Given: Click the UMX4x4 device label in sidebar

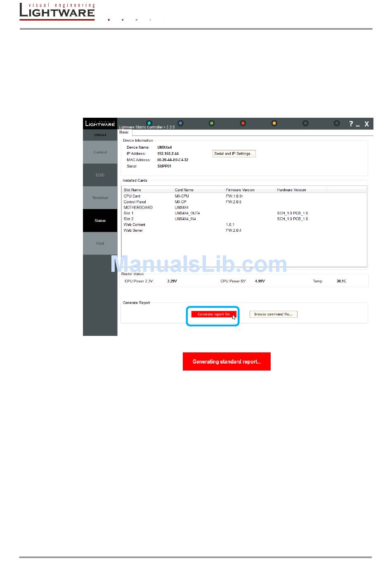Looking at the screenshot, I should point(100,135).
